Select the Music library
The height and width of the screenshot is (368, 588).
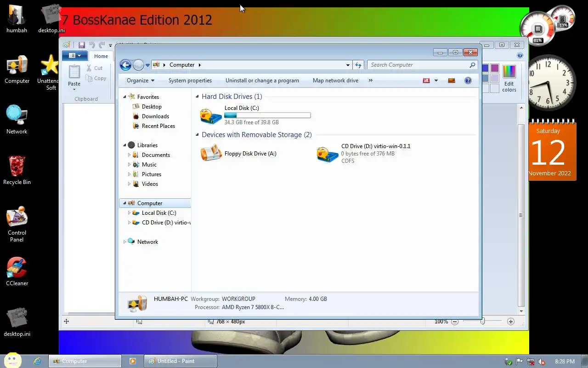pos(149,165)
